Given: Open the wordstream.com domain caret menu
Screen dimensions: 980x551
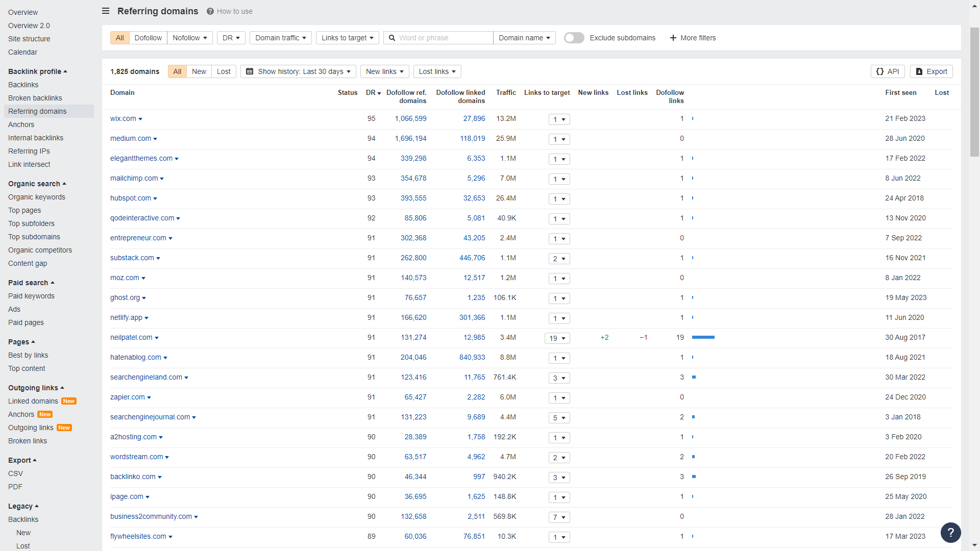Looking at the screenshot, I should (x=167, y=458).
